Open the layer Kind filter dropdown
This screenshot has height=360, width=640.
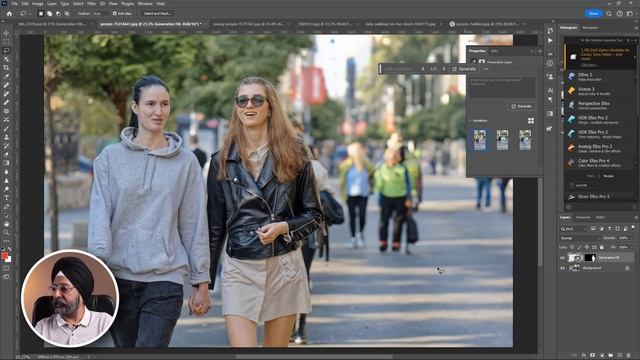pos(573,229)
